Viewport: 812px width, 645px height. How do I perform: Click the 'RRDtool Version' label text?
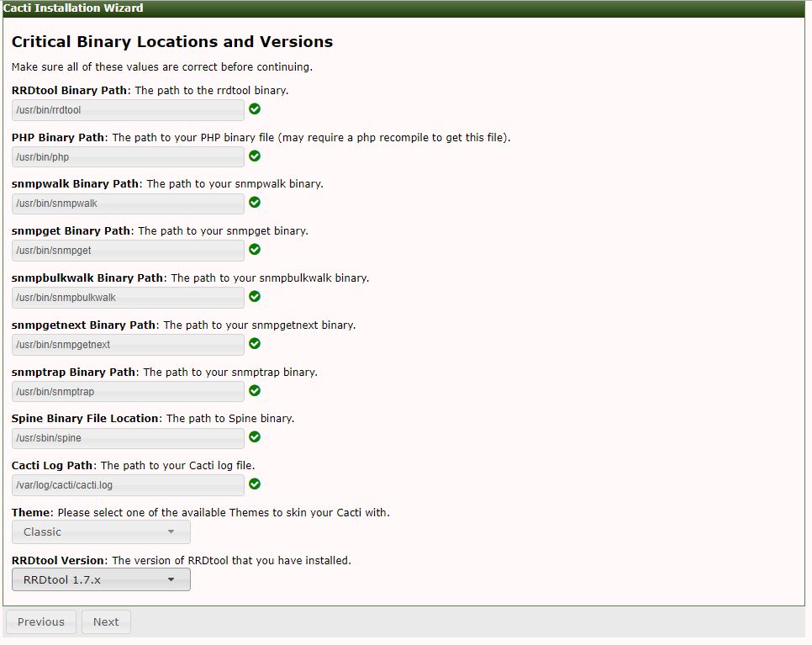point(58,561)
